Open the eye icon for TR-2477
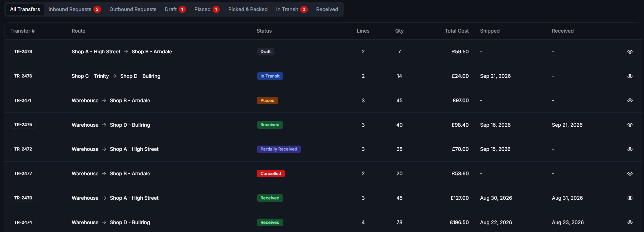Screen dimensions: 644x232 630,174
